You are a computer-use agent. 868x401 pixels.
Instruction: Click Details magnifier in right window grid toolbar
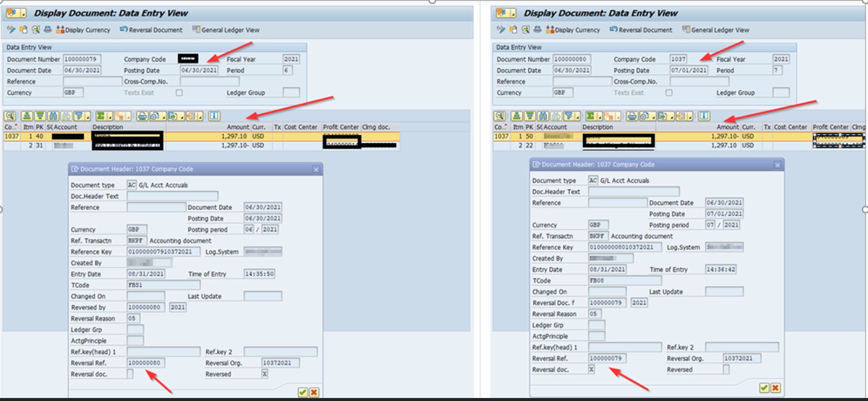tap(500, 116)
